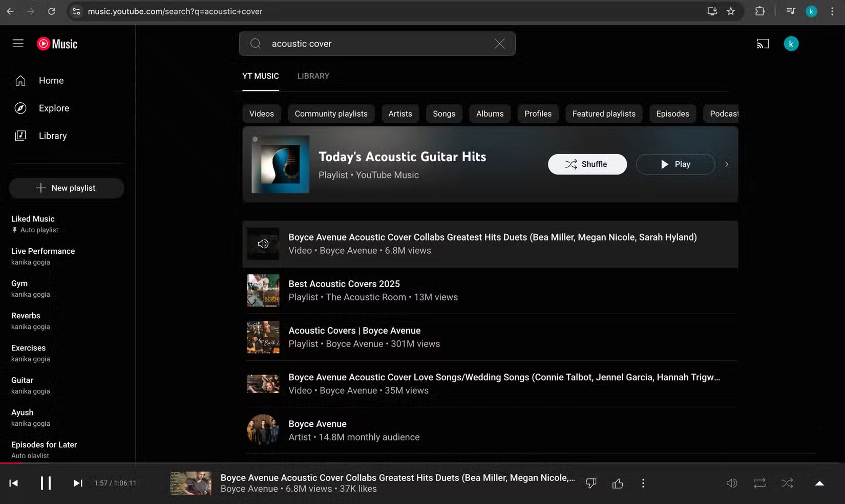Click the YouTube Music logo
Screen dimensions: 845x504
coord(56,43)
